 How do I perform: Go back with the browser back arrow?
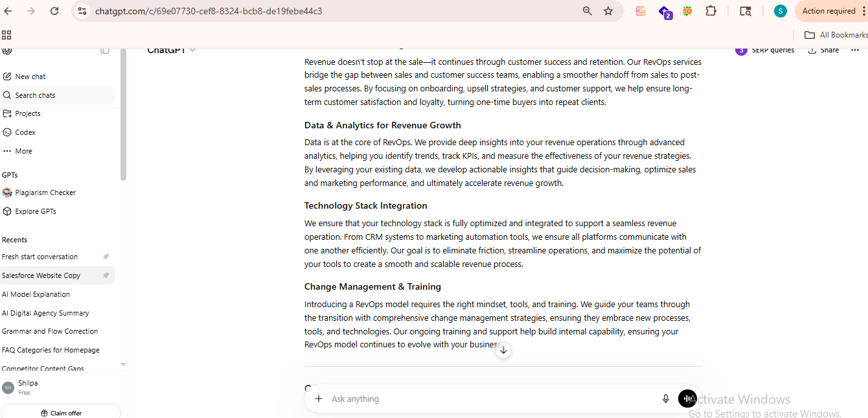(x=8, y=11)
